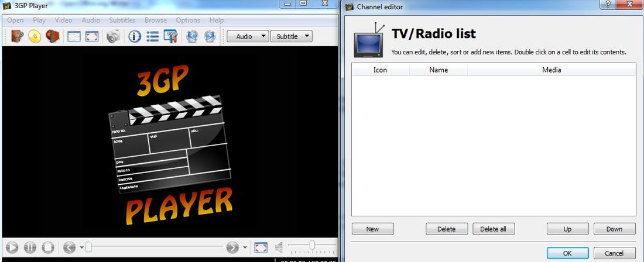
Task: Click the Up button
Action: [567, 229]
